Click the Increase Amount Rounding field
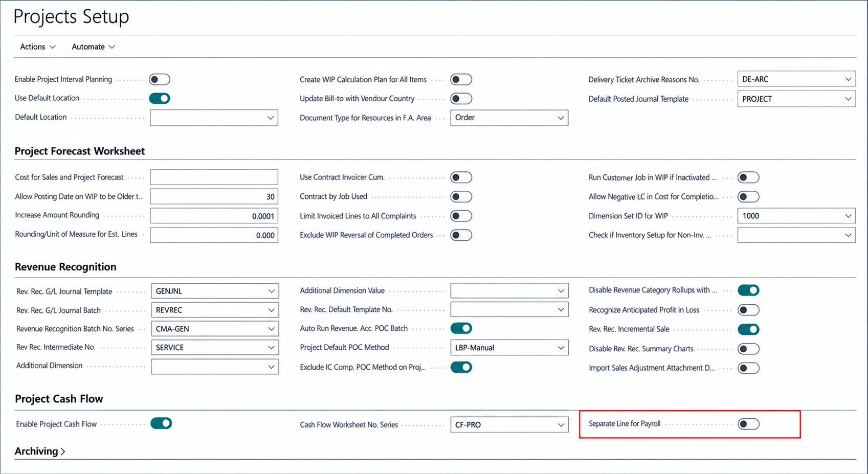The height and width of the screenshot is (474, 868). tap(214, 216)
